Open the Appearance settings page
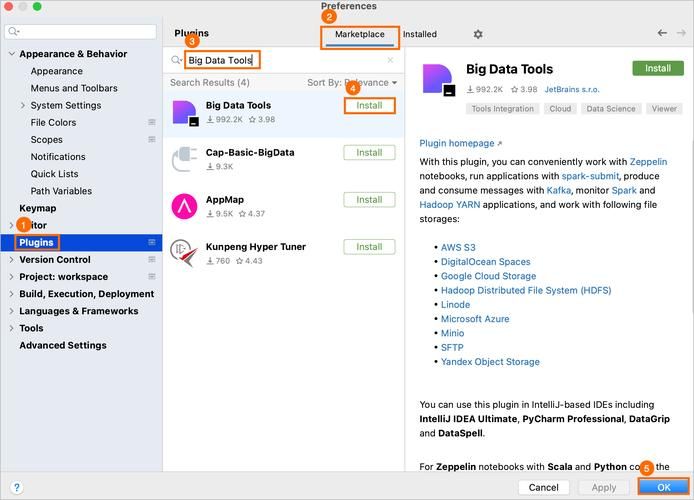 point(57,71)
